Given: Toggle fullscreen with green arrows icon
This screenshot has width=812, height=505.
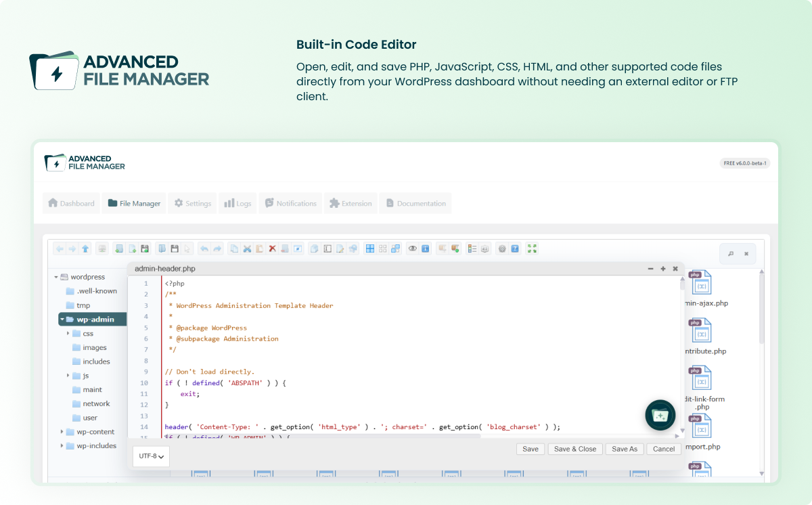Looking at the screenshot, I should [x=531, y=248].
